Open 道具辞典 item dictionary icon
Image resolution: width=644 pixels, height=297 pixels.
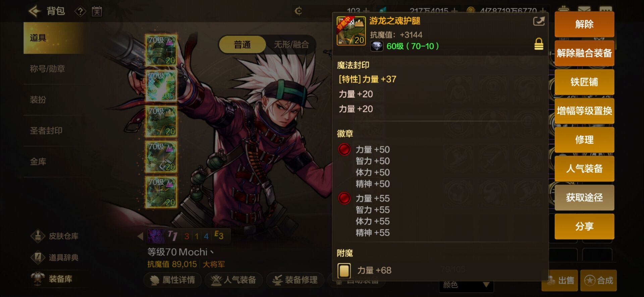pyautogui.click(x=38, y=257)
